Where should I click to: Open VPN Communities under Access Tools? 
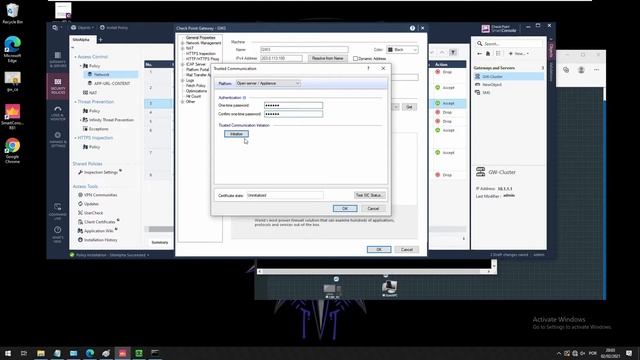98,195
